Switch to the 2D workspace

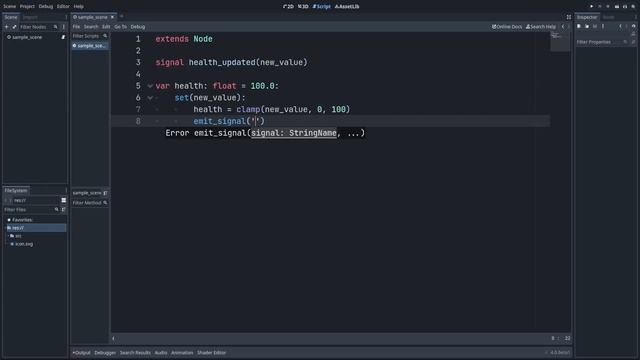click(x=289, y=7)
